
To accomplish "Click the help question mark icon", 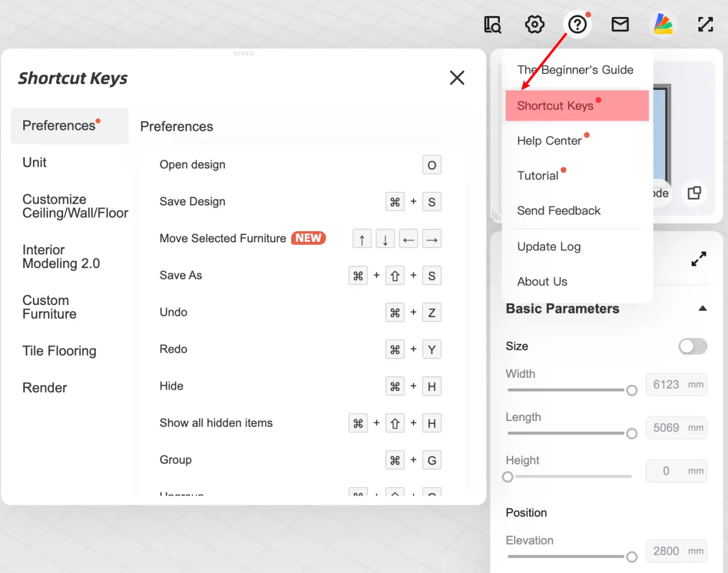I will (x=577, y=24).
